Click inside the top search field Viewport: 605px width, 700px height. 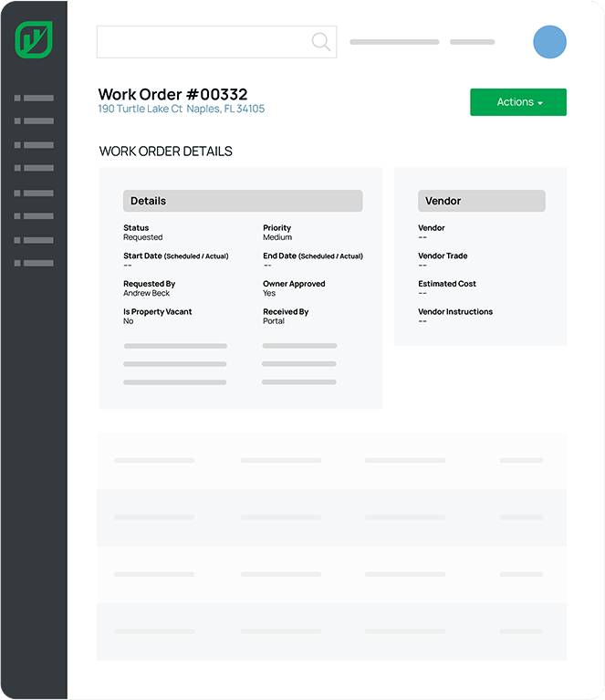203,42
